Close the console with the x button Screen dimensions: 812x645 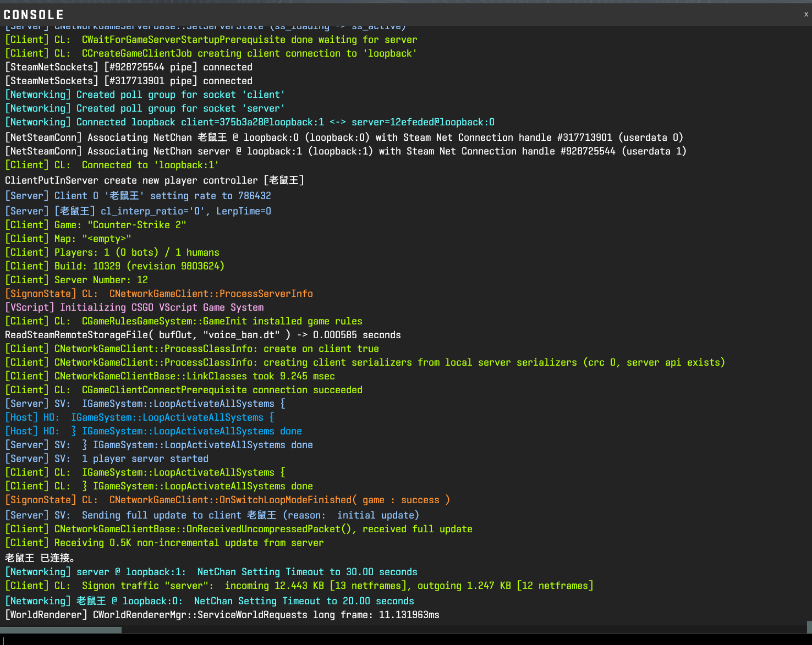pos(806,14)
